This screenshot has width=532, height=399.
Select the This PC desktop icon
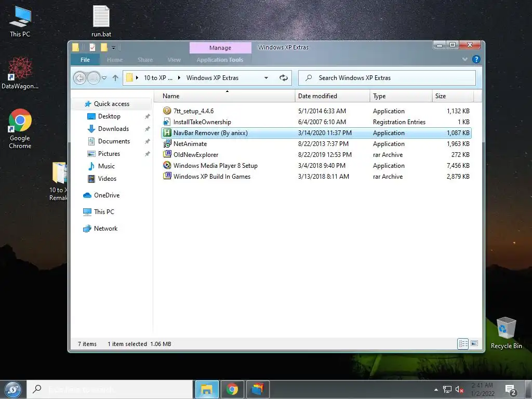coord(20,21)
